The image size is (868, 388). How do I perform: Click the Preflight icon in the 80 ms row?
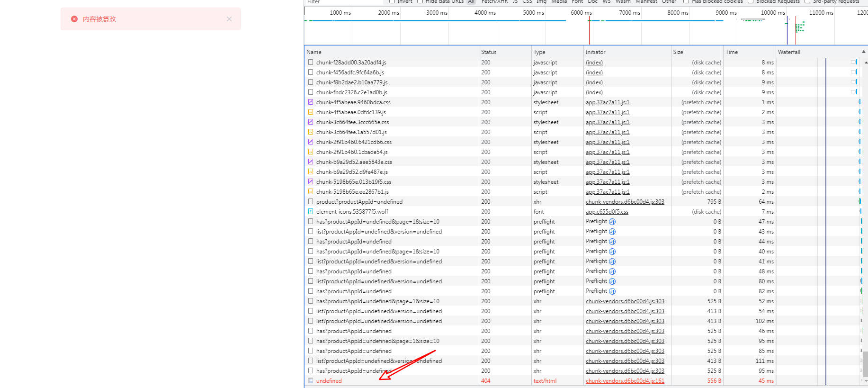(612, 281)
